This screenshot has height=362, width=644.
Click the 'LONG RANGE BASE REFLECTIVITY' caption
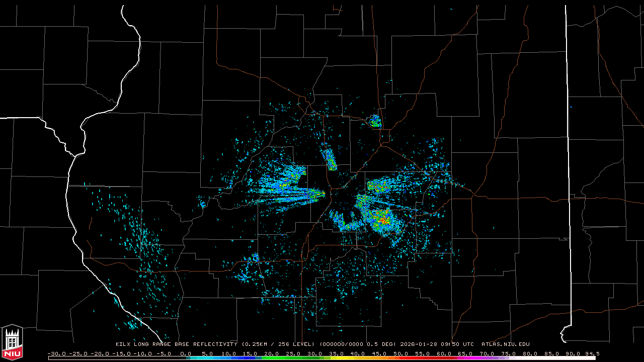coord(186,344)
